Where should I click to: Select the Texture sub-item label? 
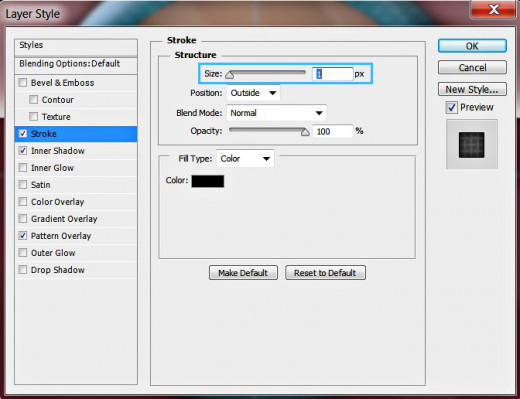[56, 117]
